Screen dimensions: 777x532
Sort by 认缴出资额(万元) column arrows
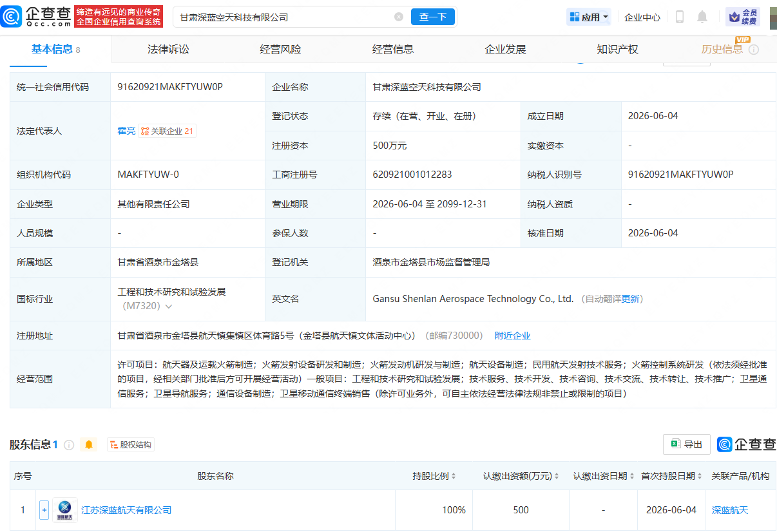[556, 476]
